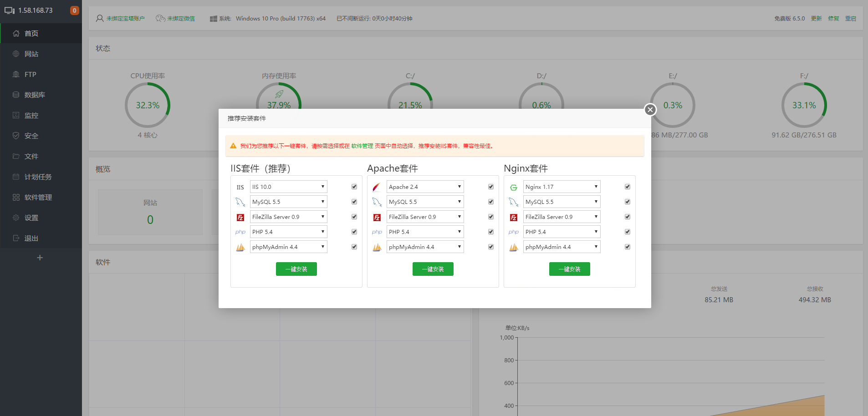Open the Apache 2.4 version dropdown
The width and height of the screenshot is (868, 416).
click(x=425, y=187)
